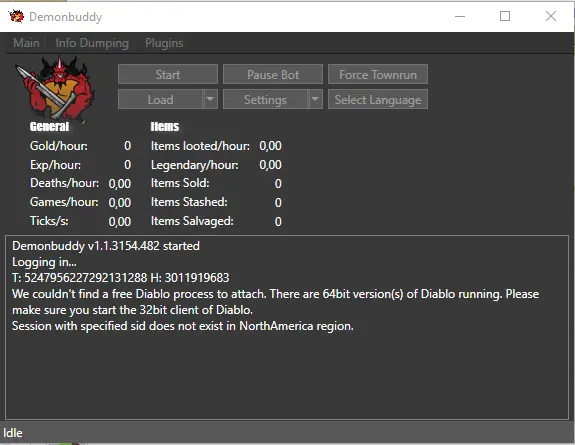Screen dimensions: 575x445
Task: Click the Gold/hour label
Action: (x=59, y=146)
